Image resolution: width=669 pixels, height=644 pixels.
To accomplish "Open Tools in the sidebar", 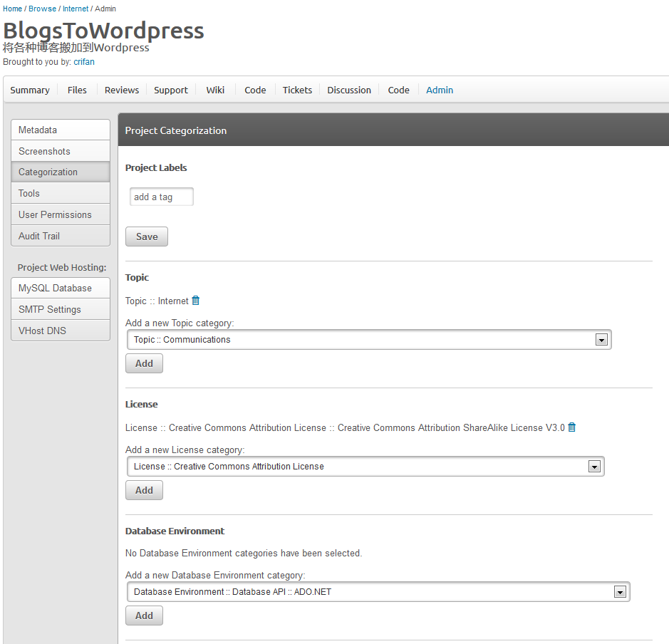I will (x=61, y=193).
